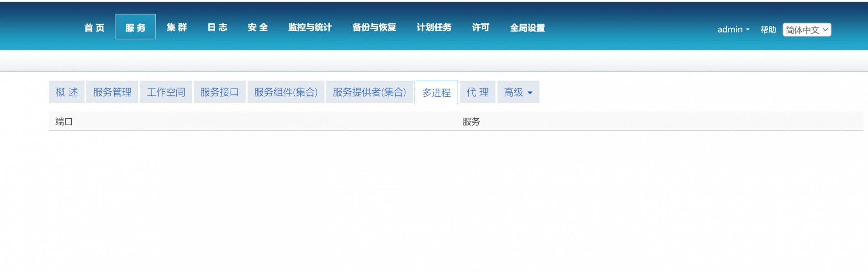Click the 帮助 help link
Image resolution: width=868 pixels, height=273 pixels.
click(768, 30)
